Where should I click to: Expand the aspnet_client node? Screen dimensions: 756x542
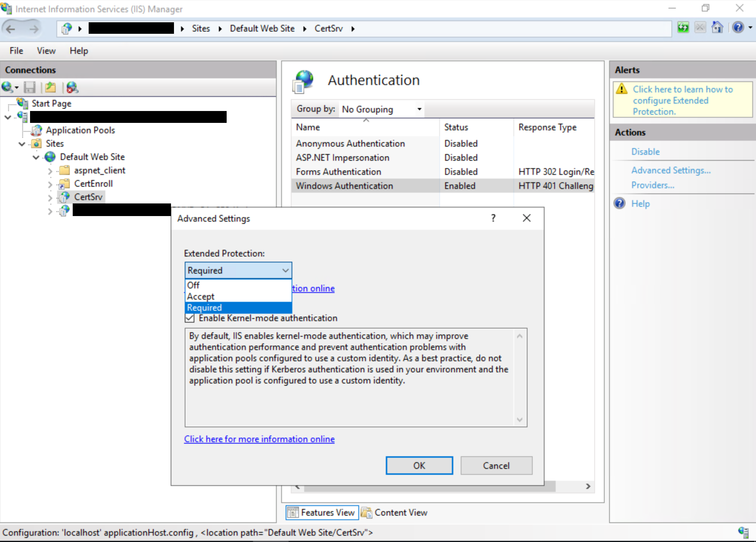[50, 171]
